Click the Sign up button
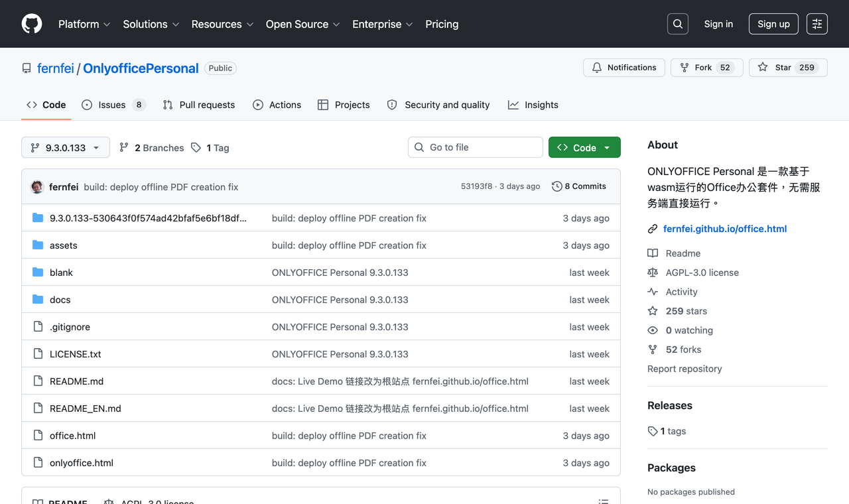849x504 pixels. click(x=773, y=24)
